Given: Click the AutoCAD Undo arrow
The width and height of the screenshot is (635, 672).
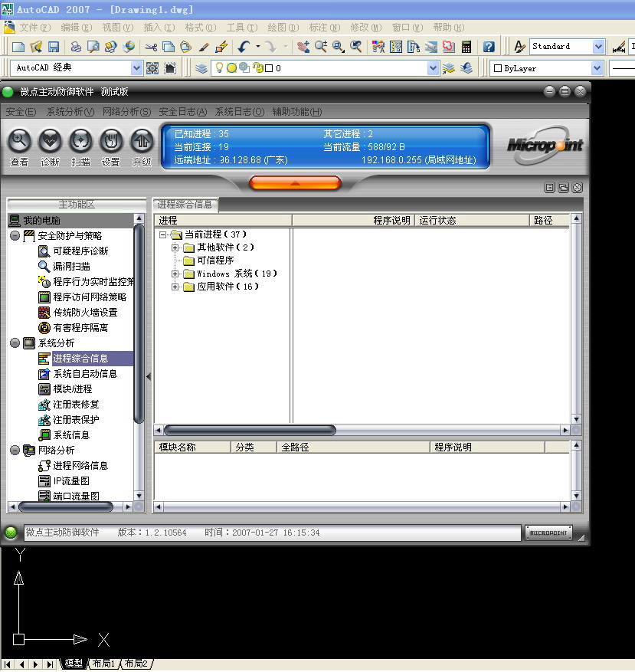Looking at the screenshot, I should tap(244, 46).
